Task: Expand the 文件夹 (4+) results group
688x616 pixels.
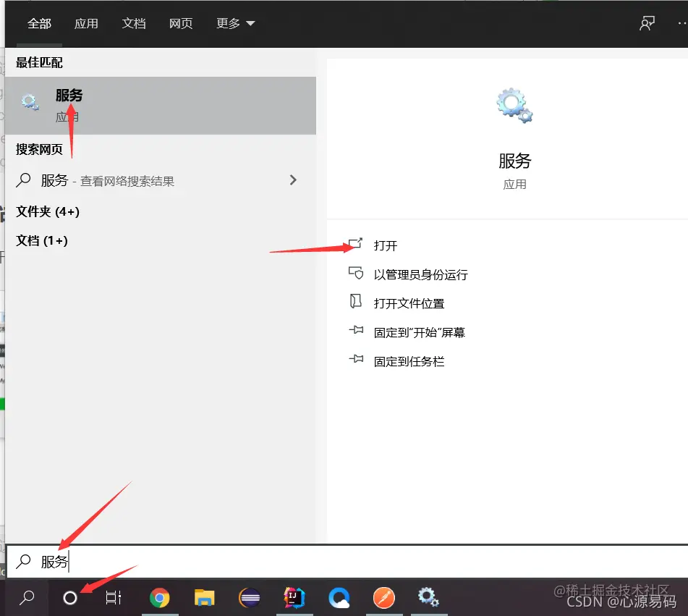Action: click(47, 211)
